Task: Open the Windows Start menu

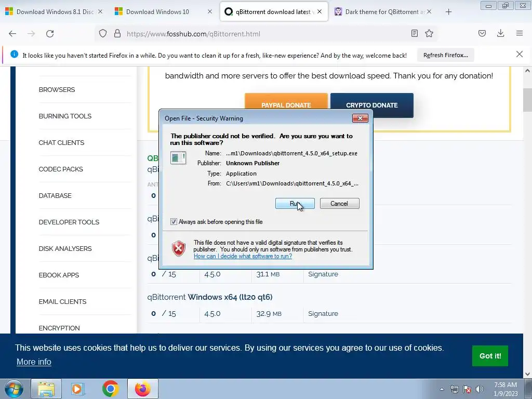Action: pyautogui.click(x=14, y=389)
